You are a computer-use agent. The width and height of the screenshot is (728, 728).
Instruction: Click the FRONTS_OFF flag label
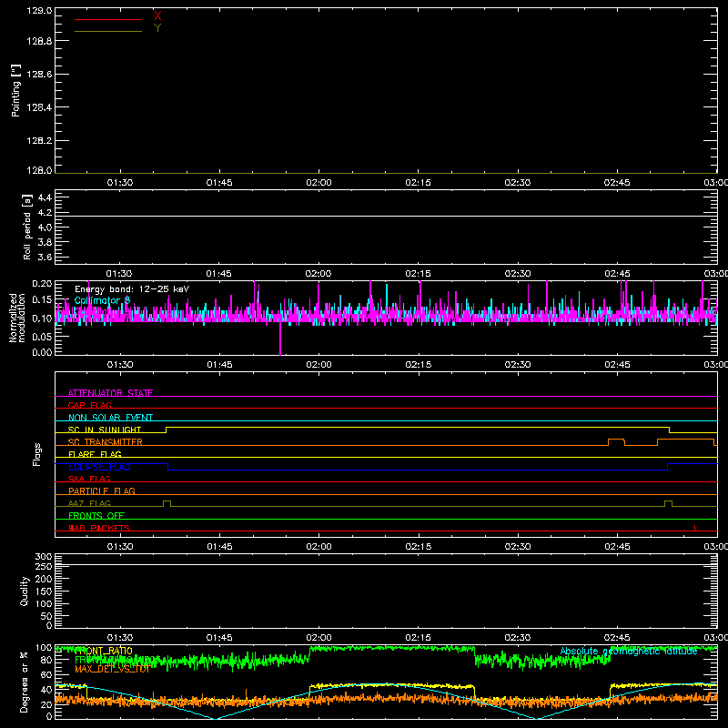tap(96, 515)
